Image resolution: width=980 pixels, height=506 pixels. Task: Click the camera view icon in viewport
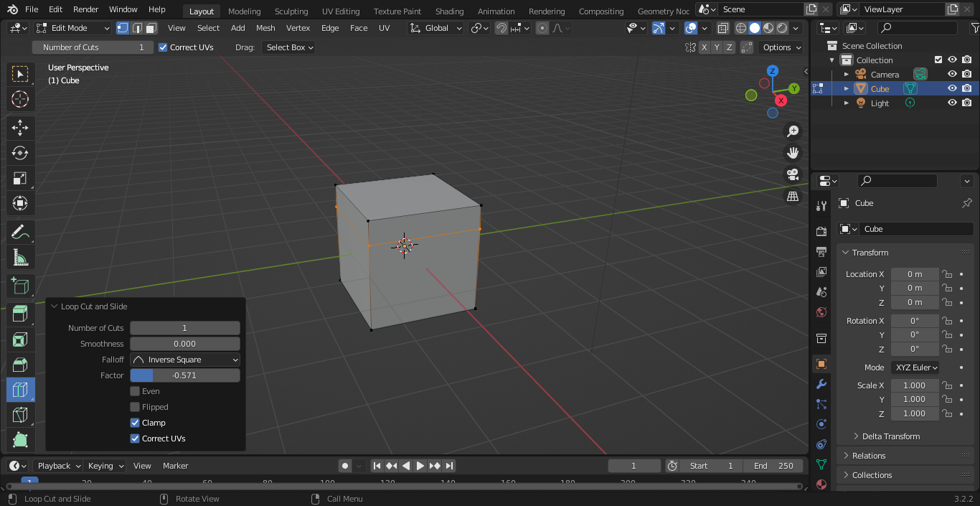tap(793, 174)
